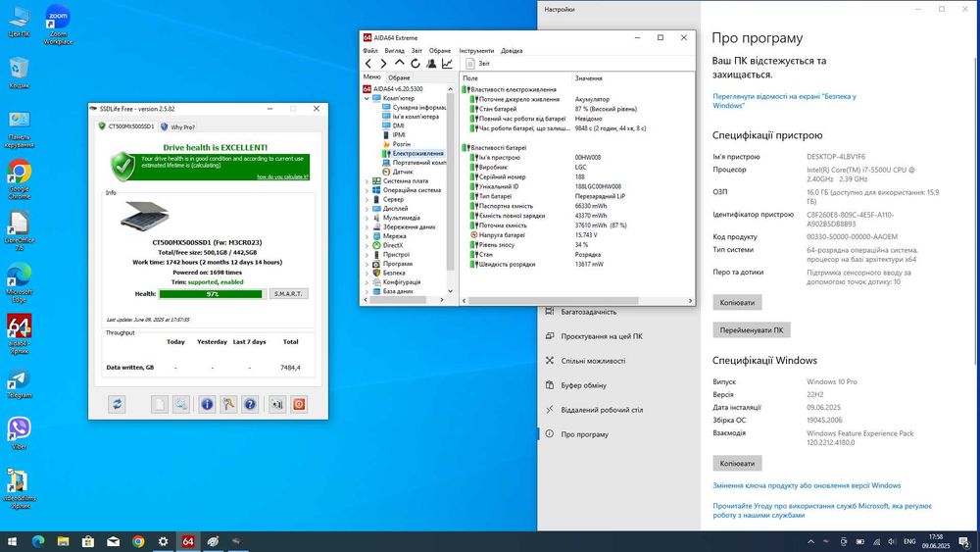Screen dimensions: 980x552
Task: Click SSDLife blue question help icon
Action: click(x=250, y=404)
